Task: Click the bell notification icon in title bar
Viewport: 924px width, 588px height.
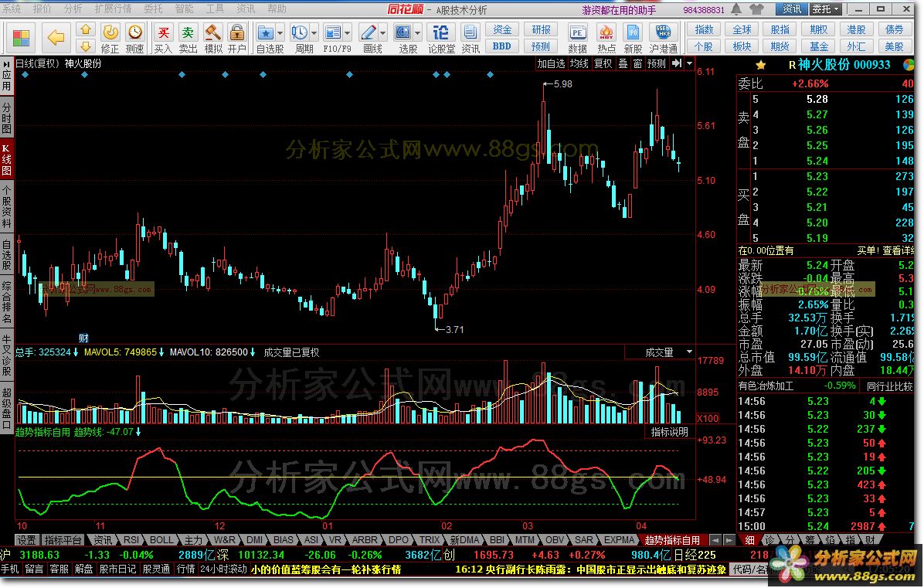Action: [736, 8]
